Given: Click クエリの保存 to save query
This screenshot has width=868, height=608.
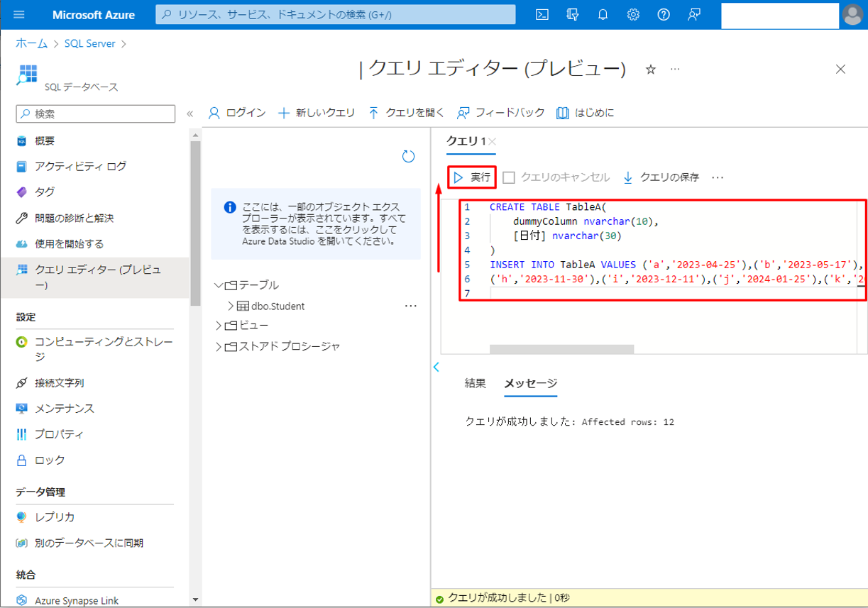Looking at the screenshot, I should click(661, 177).
